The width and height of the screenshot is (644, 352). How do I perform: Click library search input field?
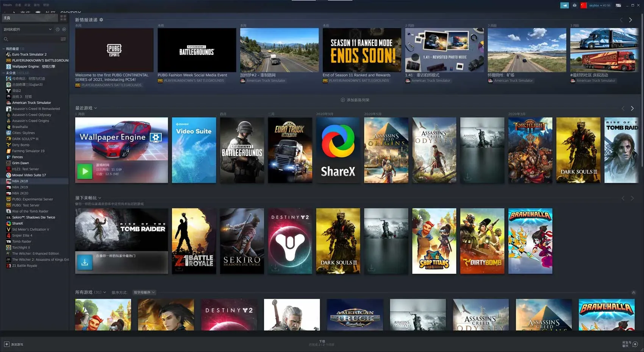pyautogui.click(x=34, y=39)
